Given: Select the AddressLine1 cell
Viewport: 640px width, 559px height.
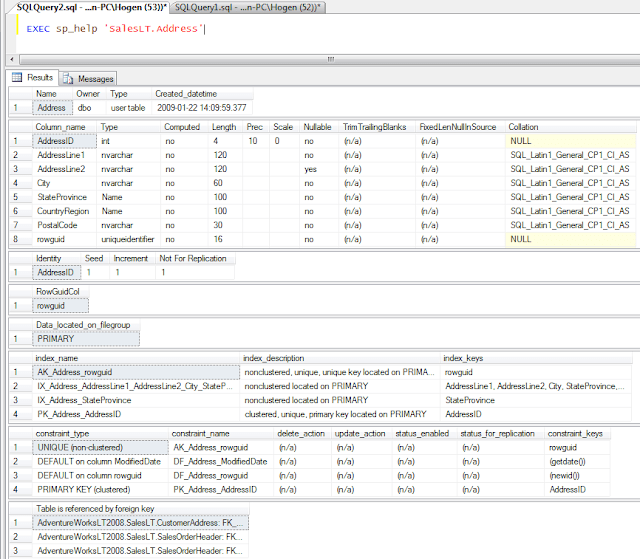Looking at the screenshot, I should (64, 155).
